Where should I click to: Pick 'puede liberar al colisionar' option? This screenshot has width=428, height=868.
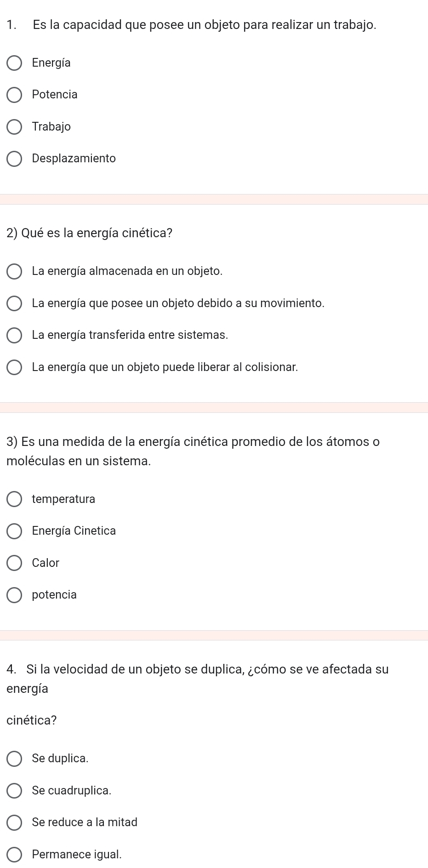(x=14, y=367)
